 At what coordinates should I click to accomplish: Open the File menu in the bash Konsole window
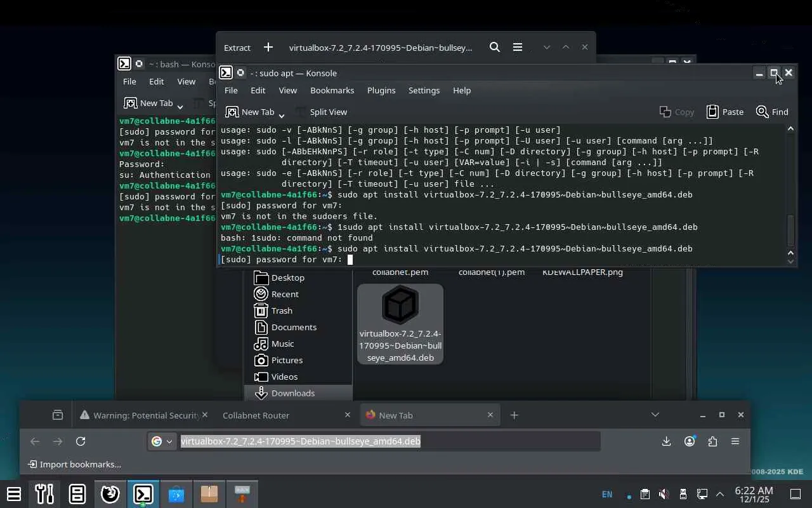tap(129, 81)
